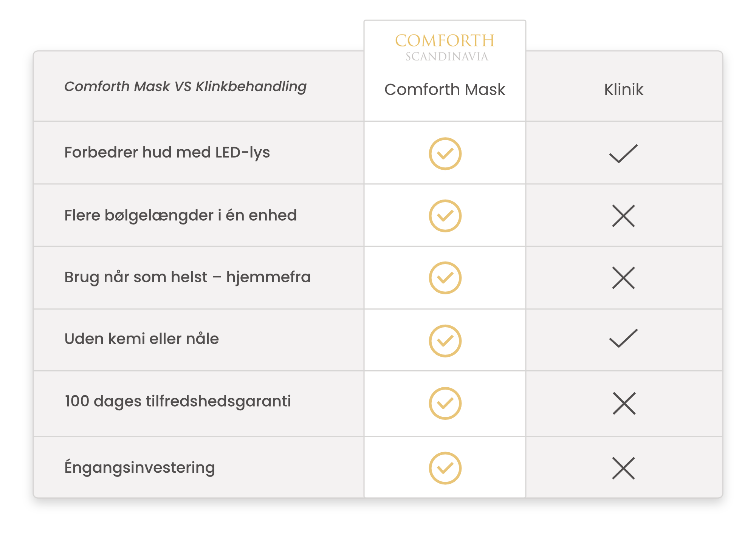Image resolution: width=756 pixels, height=543 pixels.
Task: Click the Comforth Scandinavia logo
Action: pyautogui.click(x=445, y=47)
